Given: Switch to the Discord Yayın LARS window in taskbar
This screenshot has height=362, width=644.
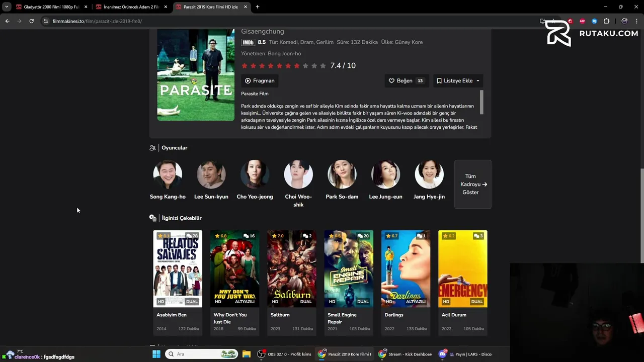Looking at the screenshot, I should 466,354.
